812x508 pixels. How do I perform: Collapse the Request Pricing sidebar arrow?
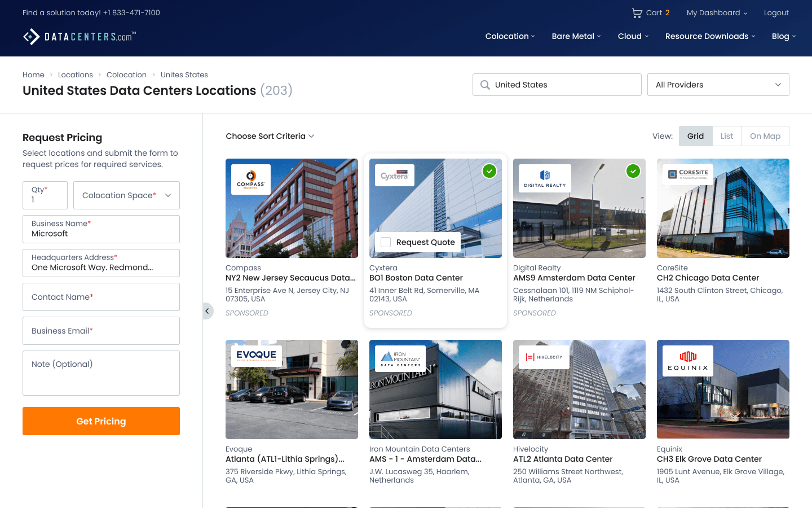[x=208, y=311]
